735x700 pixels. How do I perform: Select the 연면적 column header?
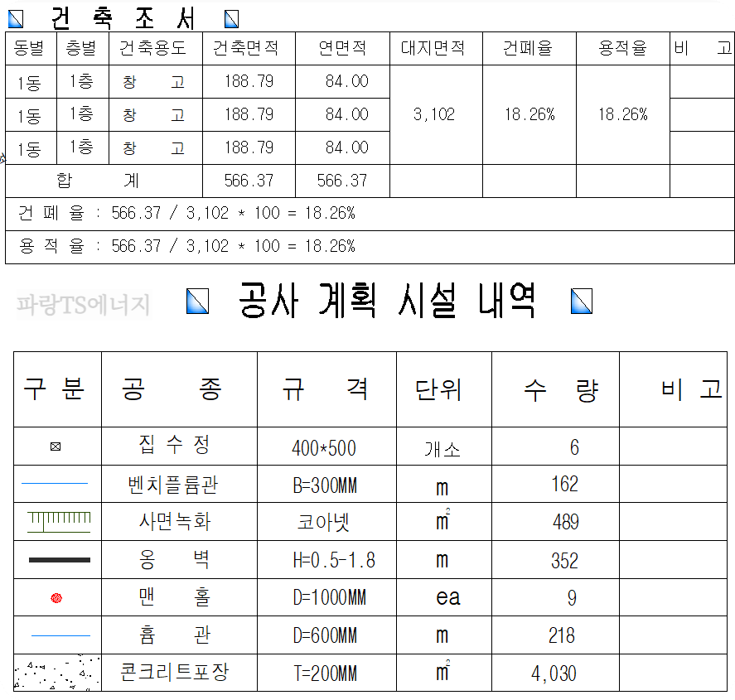342,48
